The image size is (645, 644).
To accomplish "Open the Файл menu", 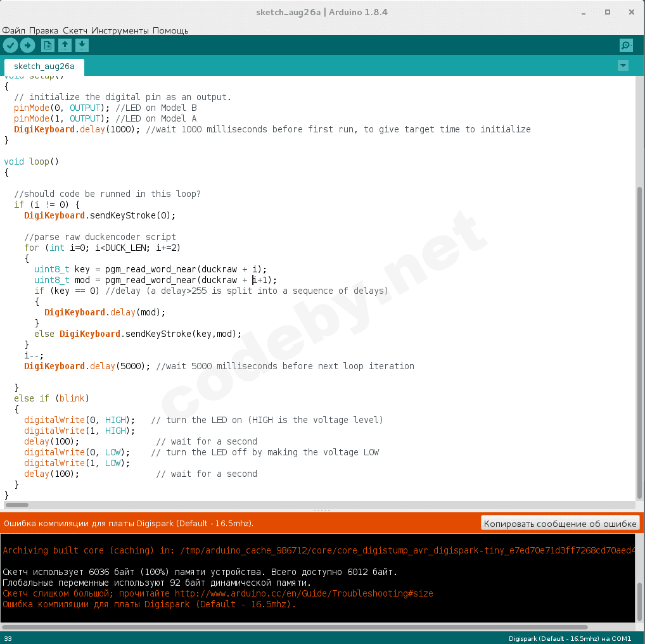I will 13,30.
